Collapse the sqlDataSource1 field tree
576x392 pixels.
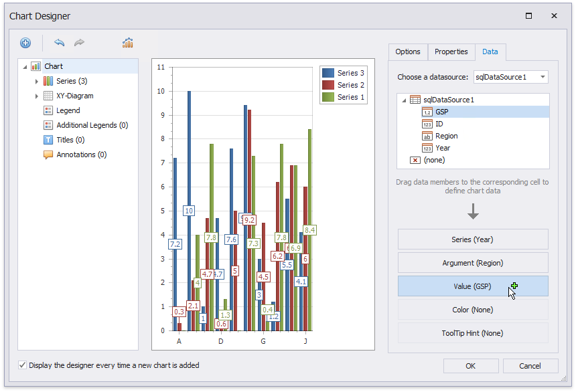coord(404,100)
